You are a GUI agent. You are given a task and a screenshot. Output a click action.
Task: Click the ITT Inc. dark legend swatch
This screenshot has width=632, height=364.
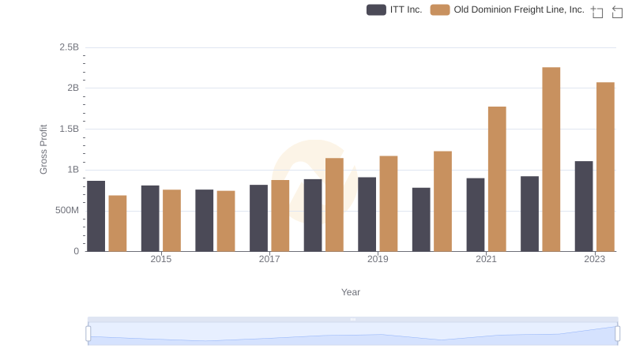pyautogui.click(x=376, y=9)
